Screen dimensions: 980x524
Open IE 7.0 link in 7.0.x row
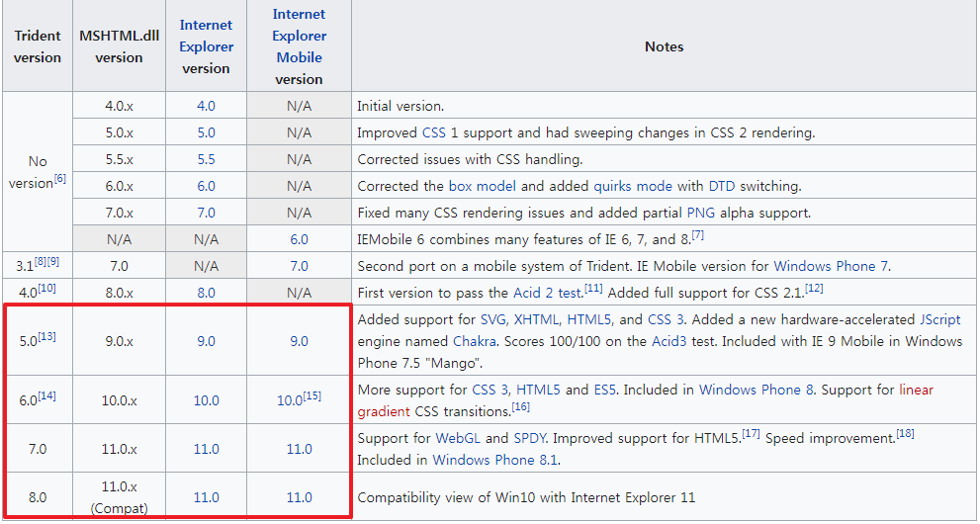tap(206, 213)
